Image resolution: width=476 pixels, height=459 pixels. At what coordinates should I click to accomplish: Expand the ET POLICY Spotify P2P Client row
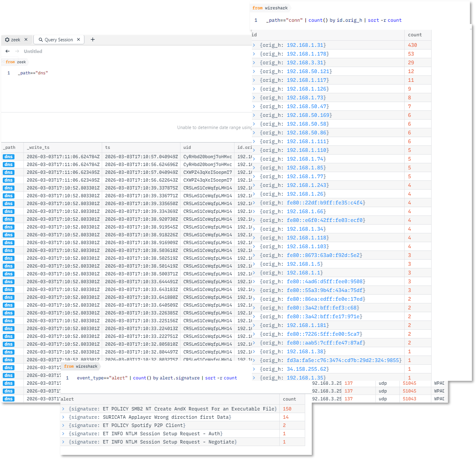(x=63, y=425)
